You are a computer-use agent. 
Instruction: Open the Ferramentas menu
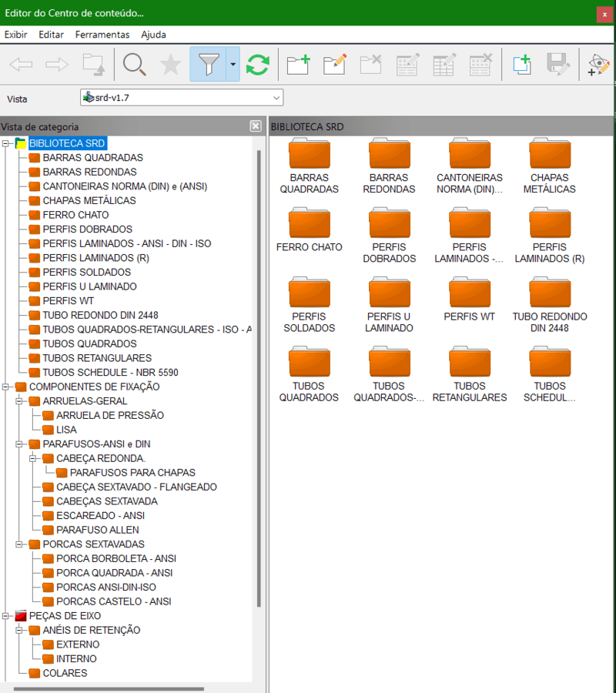102,35
